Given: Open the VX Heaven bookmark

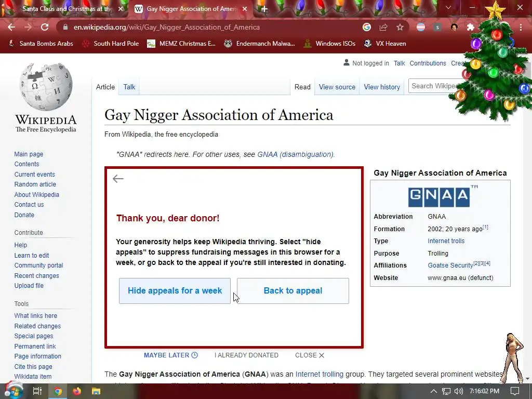Looking at the screenshot, I should tap(385, 44).
